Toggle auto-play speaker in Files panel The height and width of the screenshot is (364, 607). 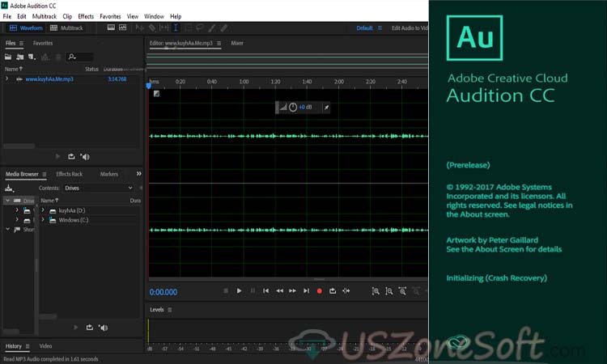(x=85, y=157)
